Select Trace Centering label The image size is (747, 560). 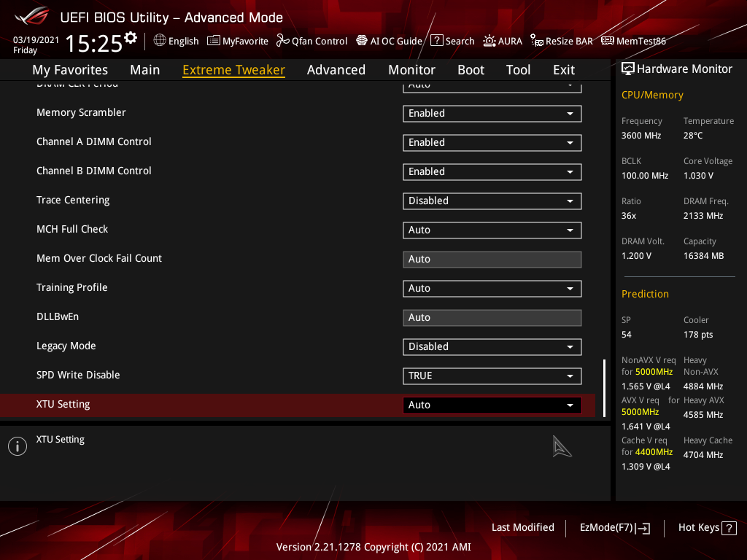[73, 200]
